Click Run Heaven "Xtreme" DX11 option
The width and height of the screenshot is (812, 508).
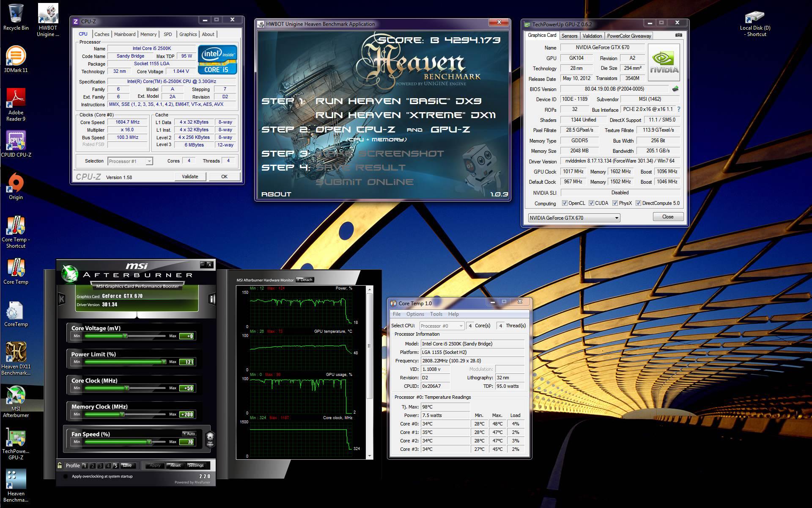405,115
